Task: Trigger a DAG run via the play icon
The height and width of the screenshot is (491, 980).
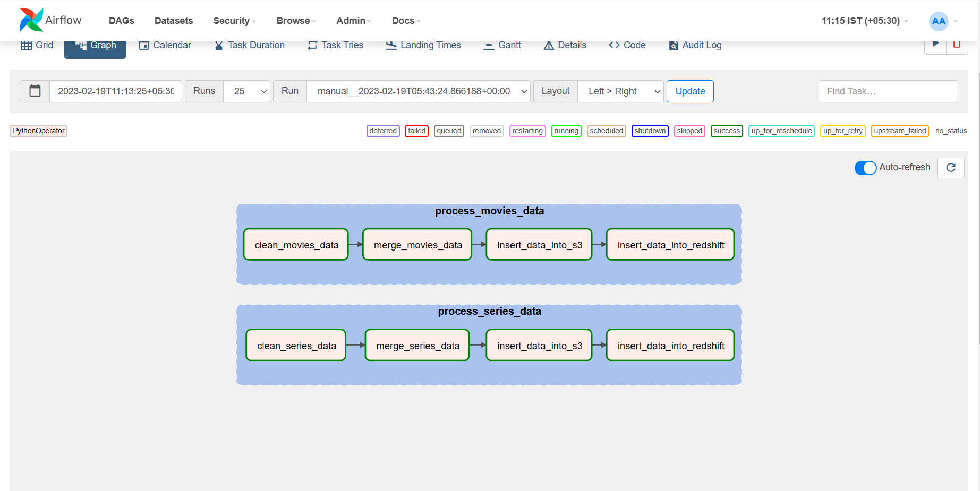Action: click(935, 45)
